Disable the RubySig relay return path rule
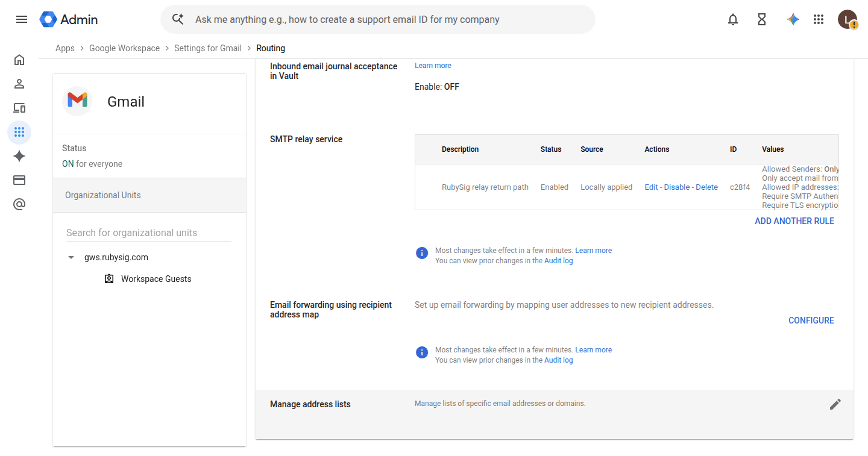Image resolution: width=868 pixels, height=456 pixels. point(677,187)
